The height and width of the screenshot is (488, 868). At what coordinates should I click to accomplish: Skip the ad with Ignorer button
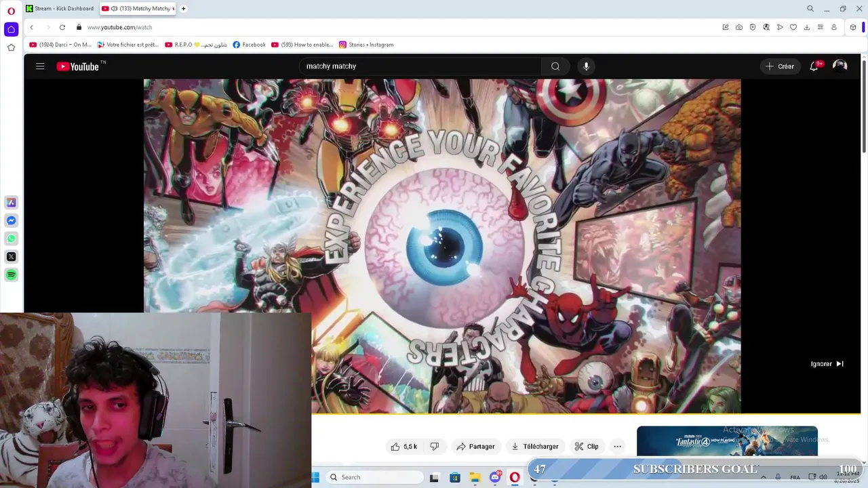827,364
